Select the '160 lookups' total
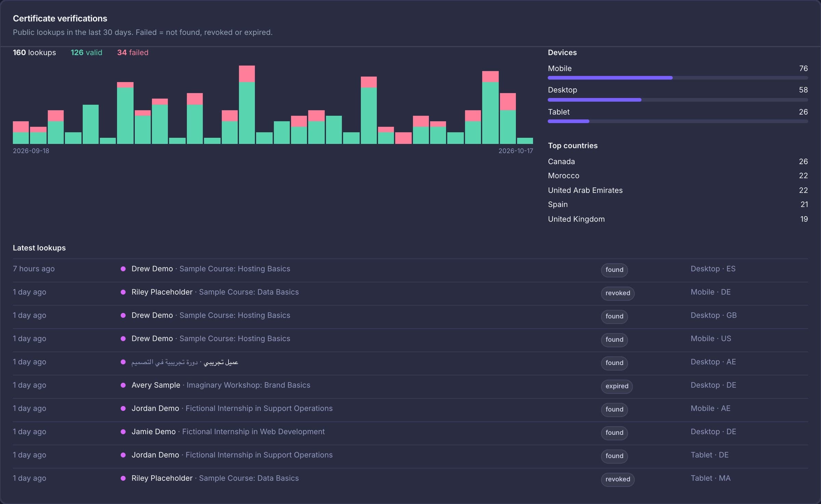821x504 pixels. tap(34, 53)
